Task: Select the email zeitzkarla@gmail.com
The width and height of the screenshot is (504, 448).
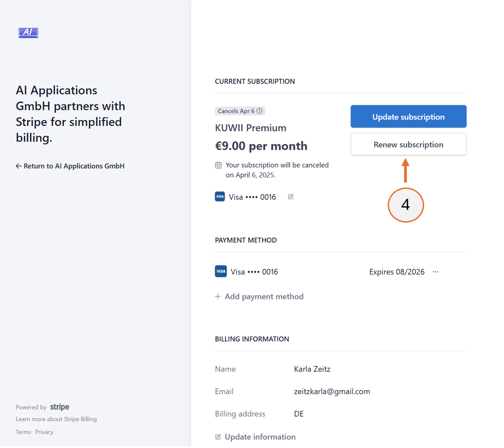Action: (x=332, y=391)
